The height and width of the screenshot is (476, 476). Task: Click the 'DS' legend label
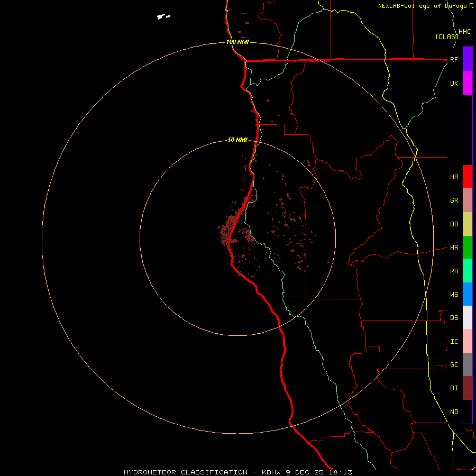[x=454, y=318]
